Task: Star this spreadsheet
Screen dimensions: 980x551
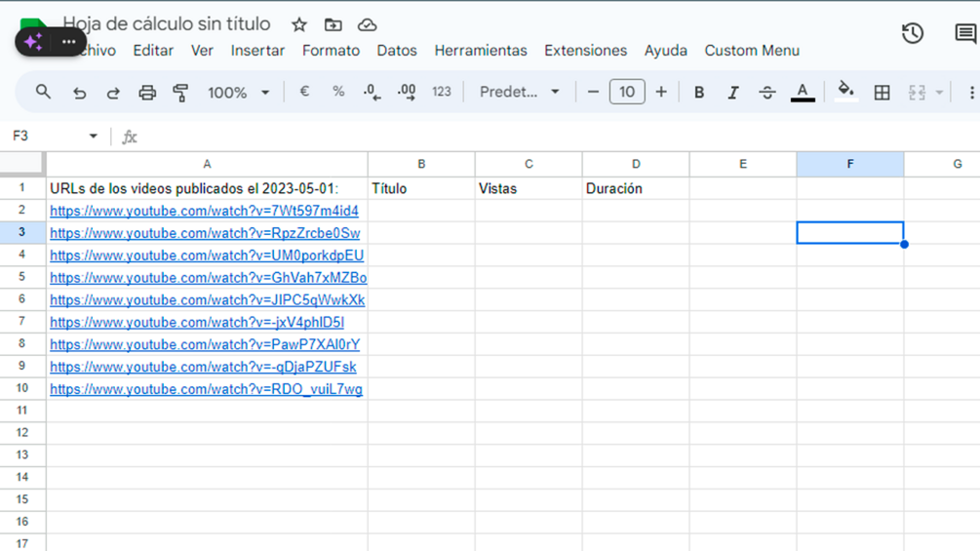Action: tap(299, 25)
